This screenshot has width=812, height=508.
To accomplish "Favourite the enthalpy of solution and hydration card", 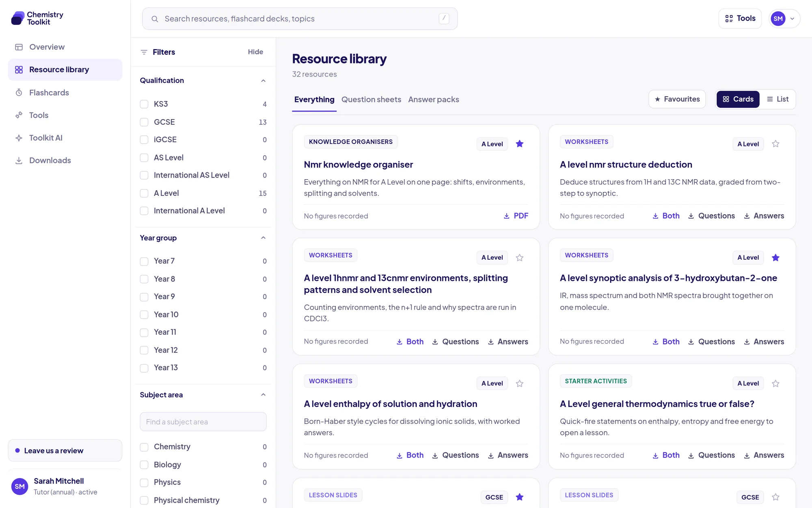I will click(x=520, y=384).
